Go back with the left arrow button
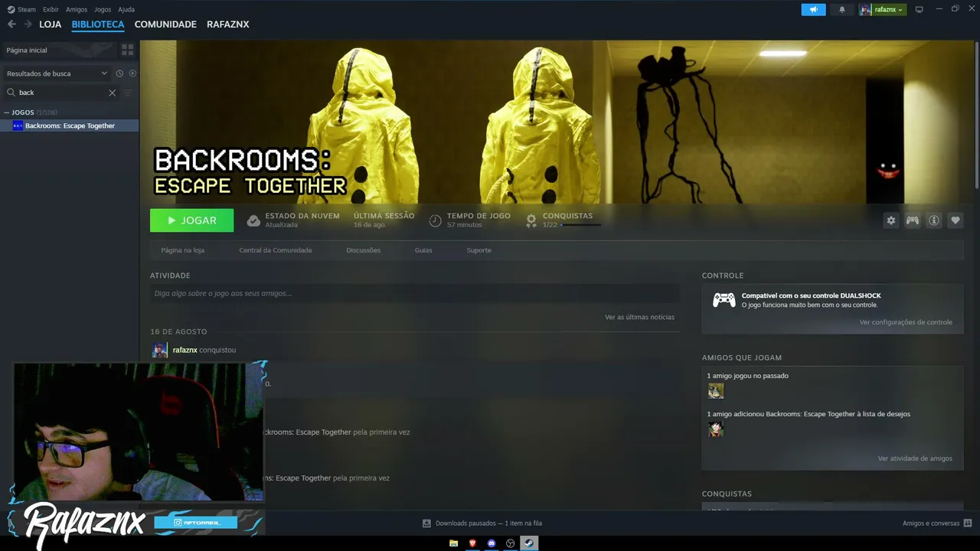This screenshot has height=551, width=980. [x=11, y=24]
